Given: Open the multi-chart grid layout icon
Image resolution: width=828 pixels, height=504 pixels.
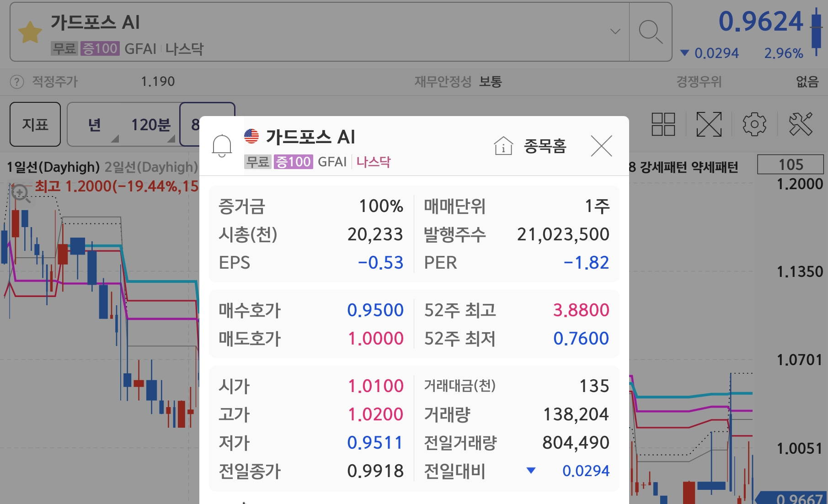Looking at the screenshot, I should point(663,124).
